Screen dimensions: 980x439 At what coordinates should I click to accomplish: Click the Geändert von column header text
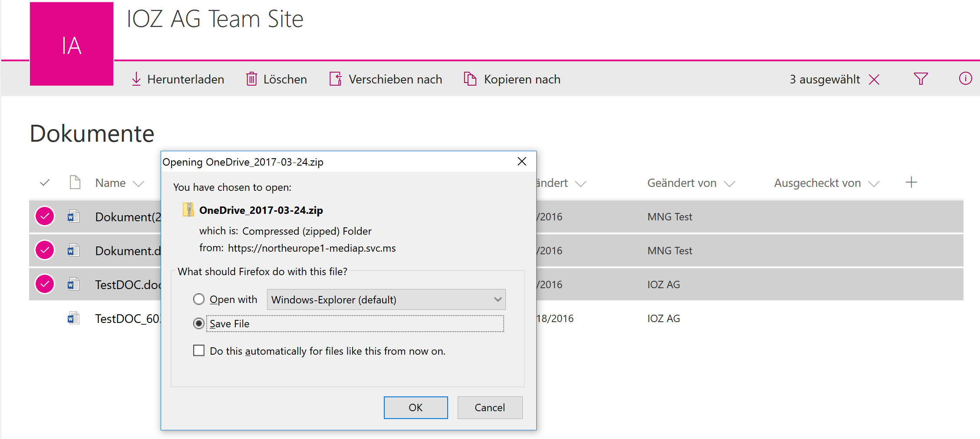tap(682, 183)
